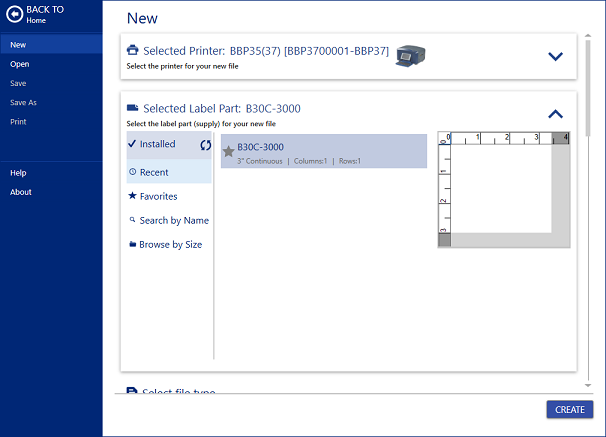Viewport: 606px width, 437px height.
Task: Collapse the Selected Label Part section
Action: tap(556, 113)
